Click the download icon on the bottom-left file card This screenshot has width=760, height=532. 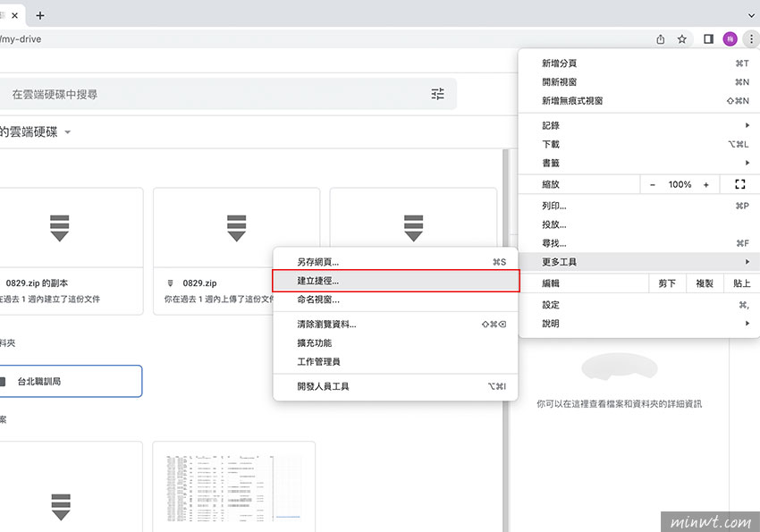59,506
